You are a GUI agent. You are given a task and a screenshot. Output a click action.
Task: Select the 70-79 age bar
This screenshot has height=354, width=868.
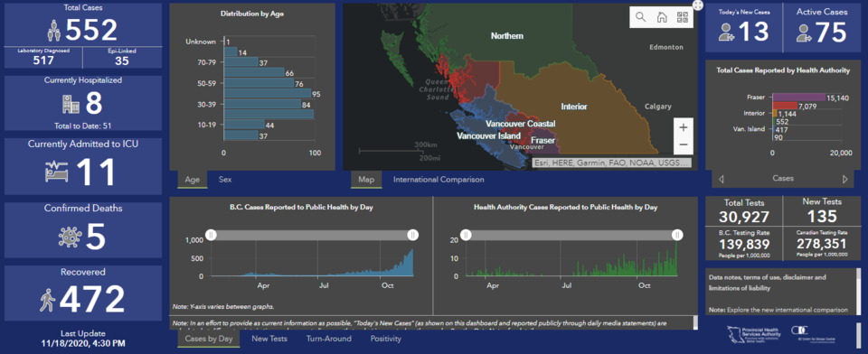tap(241, 62)
